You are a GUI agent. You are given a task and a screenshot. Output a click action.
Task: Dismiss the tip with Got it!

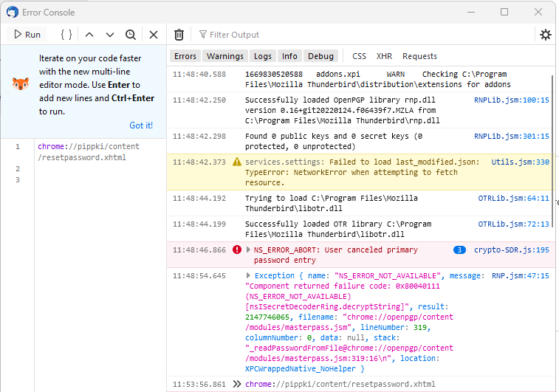tap(141, 125)
